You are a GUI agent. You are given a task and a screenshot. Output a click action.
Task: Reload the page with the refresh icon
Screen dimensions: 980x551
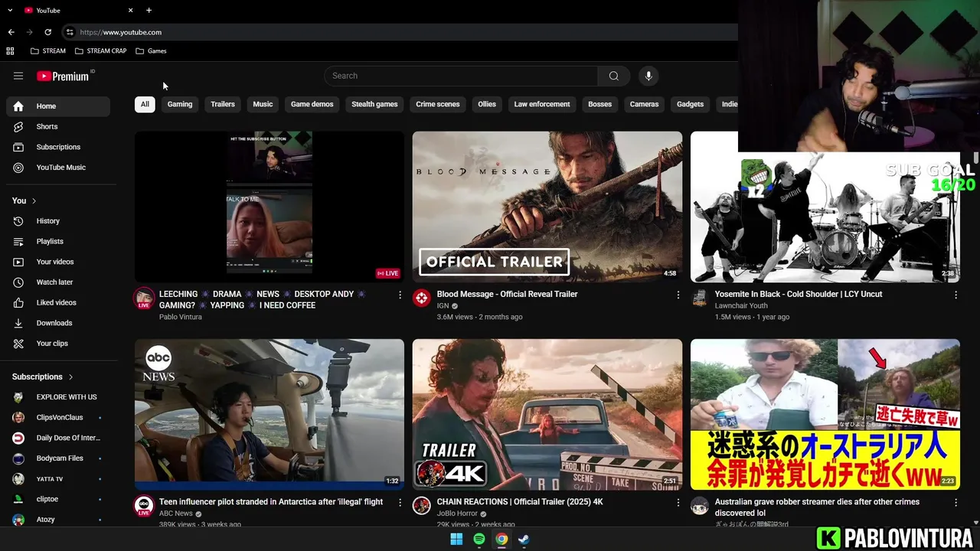(x=47, y=32)
